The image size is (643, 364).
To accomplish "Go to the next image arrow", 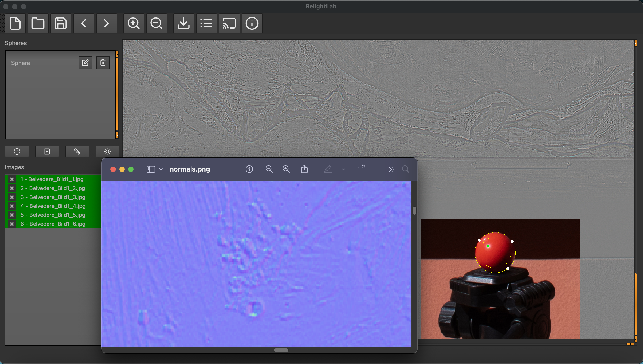I will coord(106,23).
